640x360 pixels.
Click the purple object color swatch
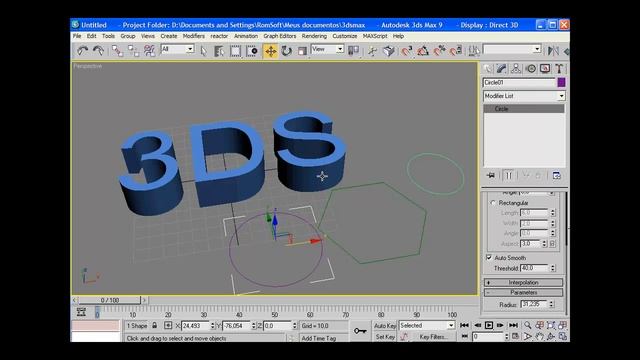(562, 82)
